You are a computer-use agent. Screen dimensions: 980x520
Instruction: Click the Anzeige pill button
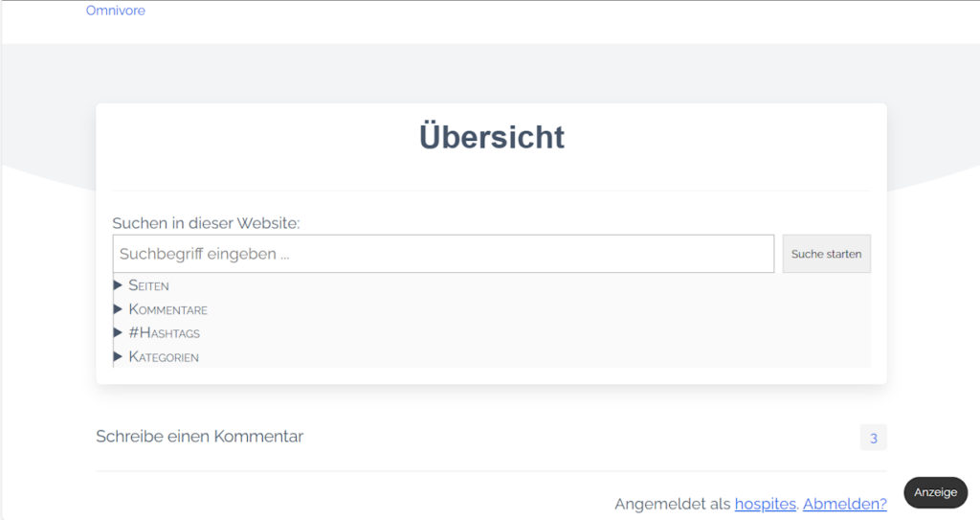pos(935,492)
